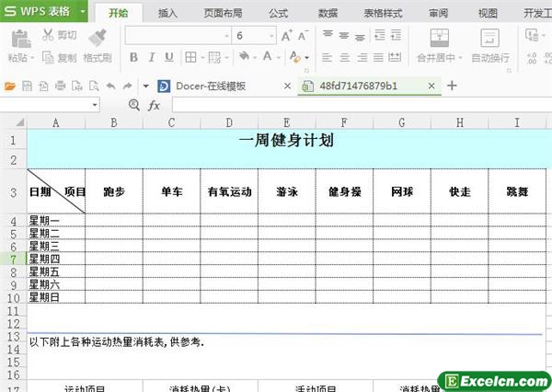This screenshot has width=552, height=392.
Task: Click the Undo arrow in quick toolbar
Action: 109,86
